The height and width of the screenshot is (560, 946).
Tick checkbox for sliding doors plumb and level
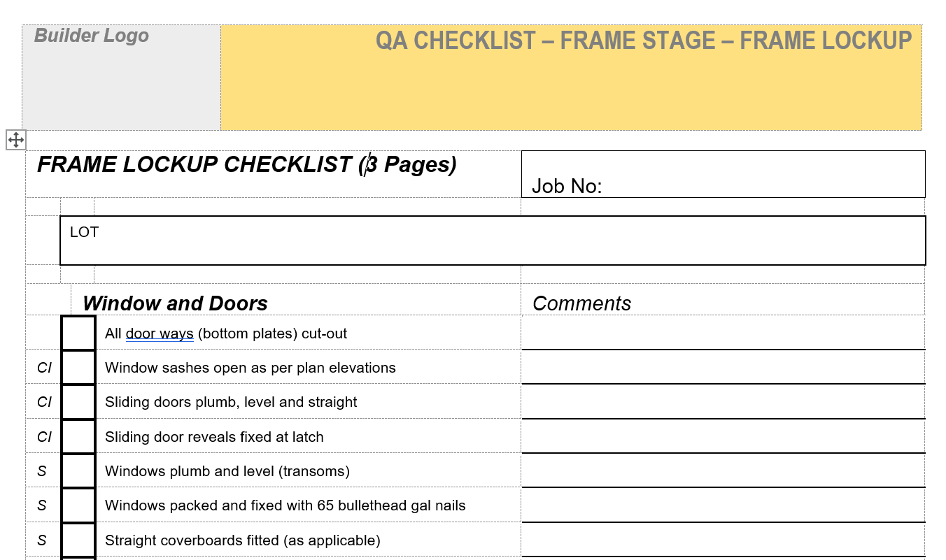tap(78, 401)
